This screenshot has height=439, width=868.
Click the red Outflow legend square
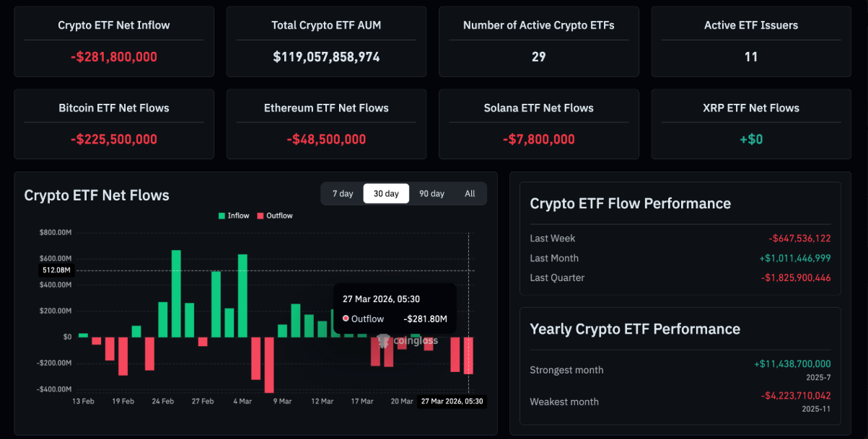pyautogui.click(x=260, y=215)
